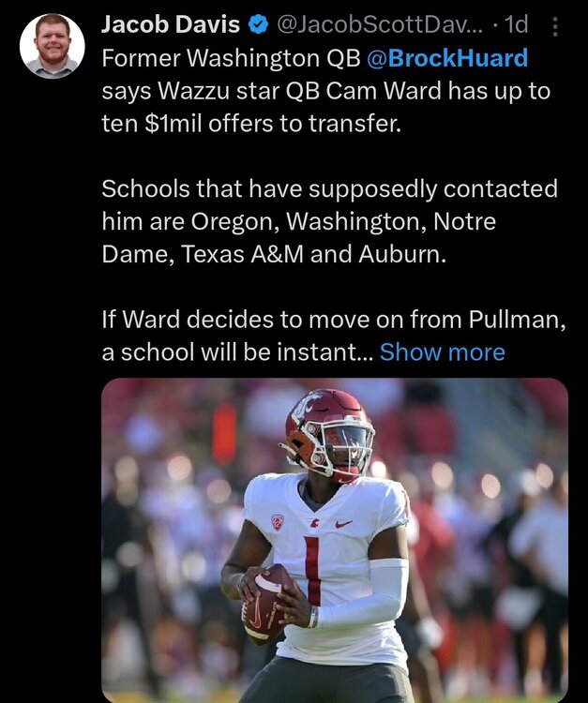
Task: Click the Nike swoosh on the jersey
Action: (x=344, y=523)
